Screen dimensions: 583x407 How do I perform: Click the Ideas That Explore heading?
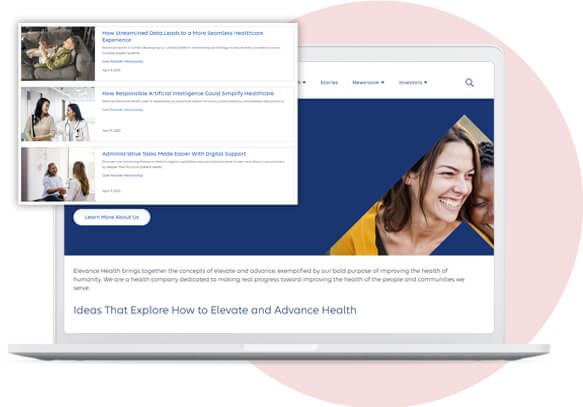pos(215,310)
